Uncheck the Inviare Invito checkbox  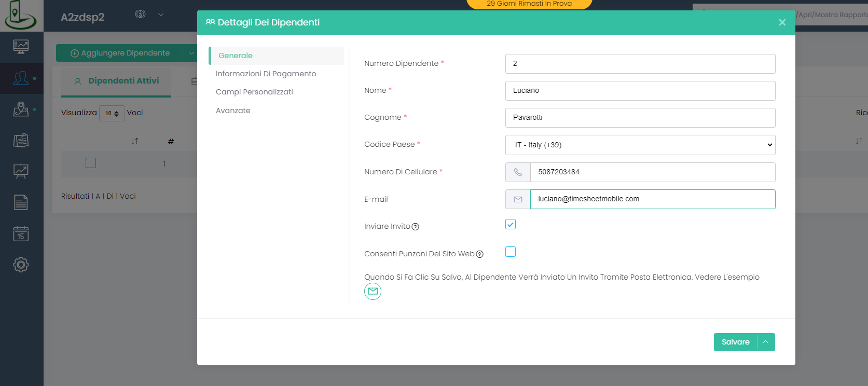tap(511, 224)
